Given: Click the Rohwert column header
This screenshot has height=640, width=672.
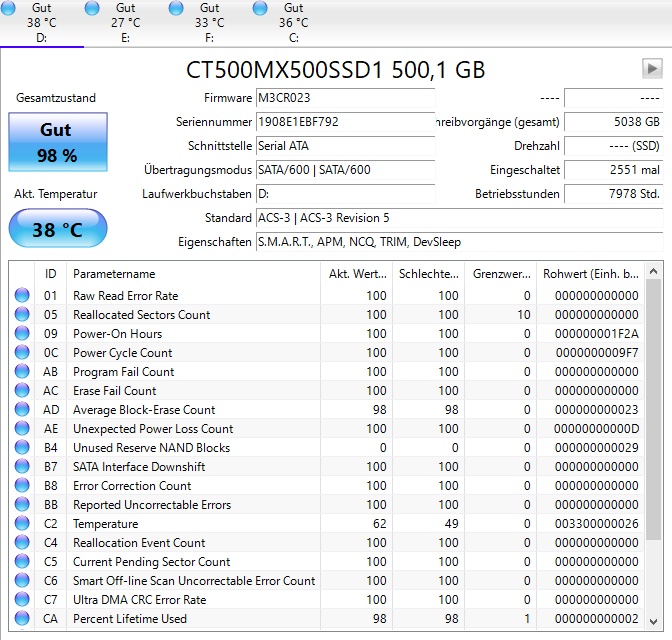Looking at the screenshot, I should (591, 274).
